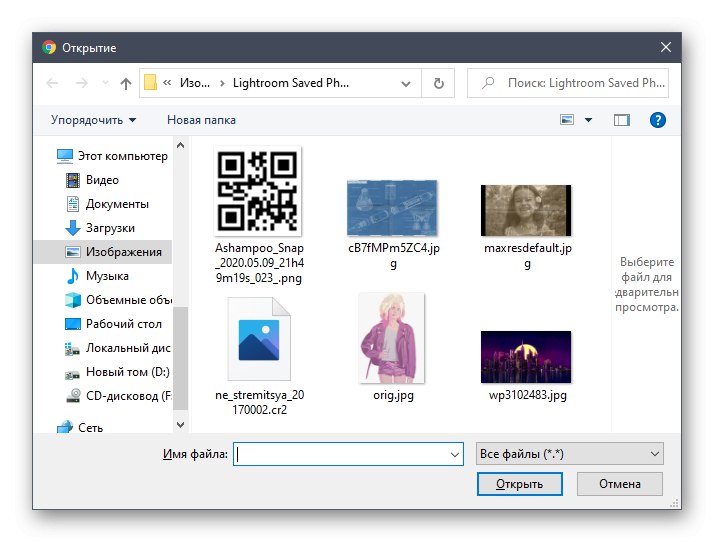Viewport: 714px width, 542px height.
Task: Click the magnifier icon in search box
Action: coord(488,82)
